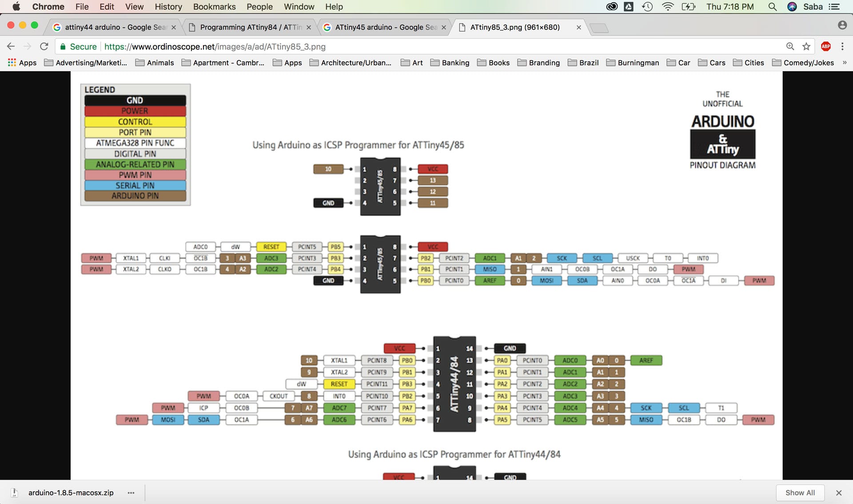The height and width of the screenshot is (504, 853).
Task: Open the Time Machine menu bar icon
Action: click(x=647, y=7)
